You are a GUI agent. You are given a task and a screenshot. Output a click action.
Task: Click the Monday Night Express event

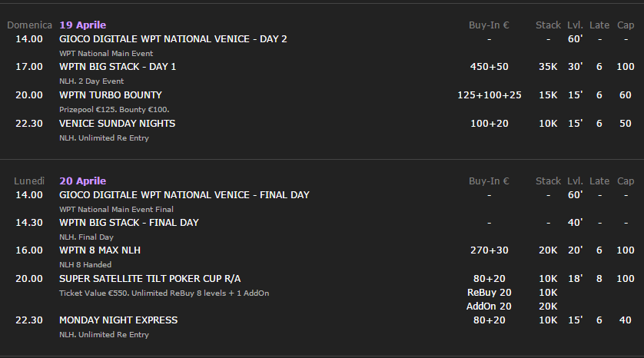tap(118, 320)
